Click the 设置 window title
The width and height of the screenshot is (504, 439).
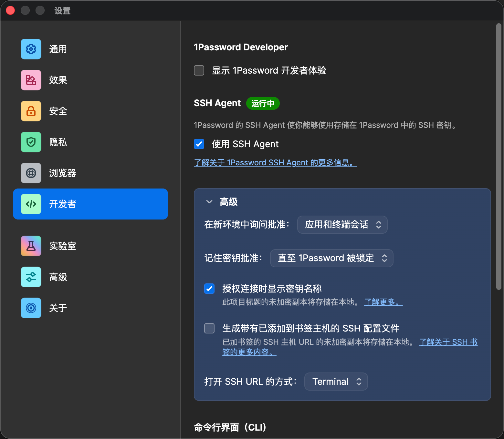pyautogui.click(x=62, y=11)
